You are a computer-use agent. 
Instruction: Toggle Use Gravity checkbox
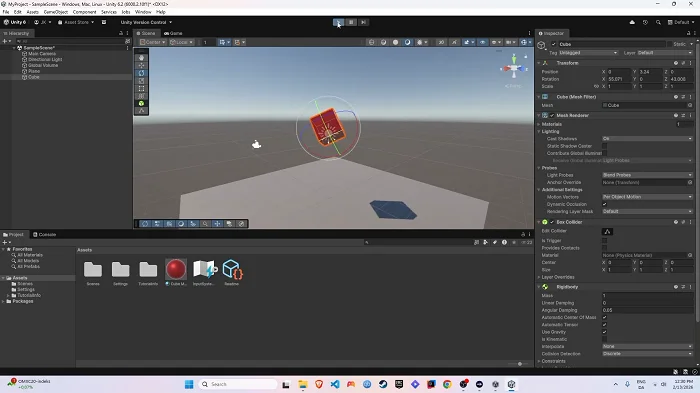point(604,332)
